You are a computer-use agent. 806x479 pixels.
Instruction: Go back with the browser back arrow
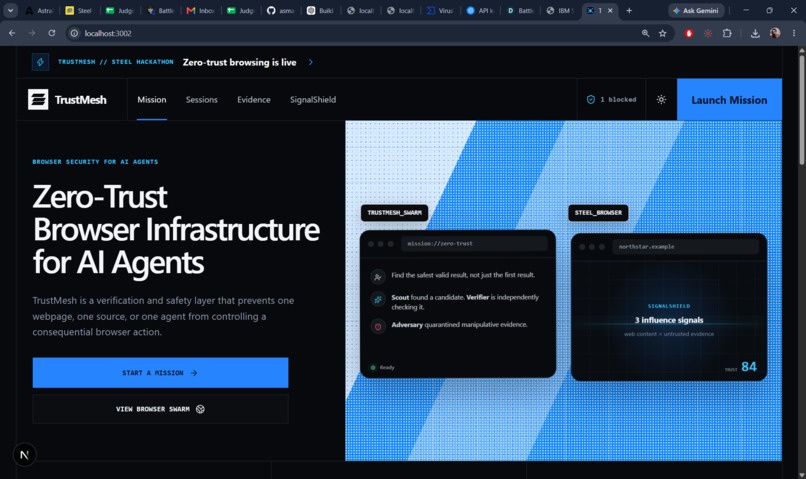[12, 33]
